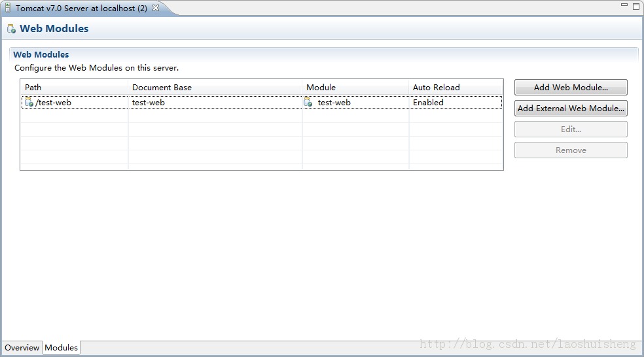Sort by the Document Base column header

[x=215, y=88]
